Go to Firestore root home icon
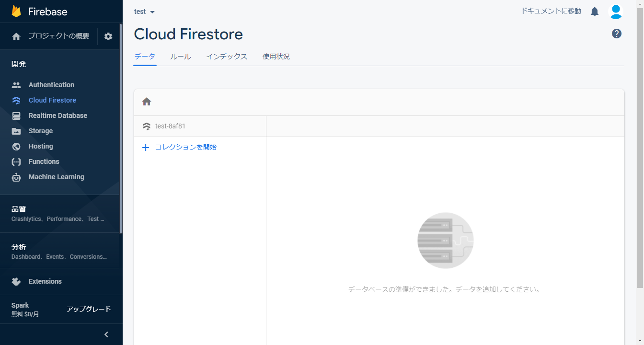Screen dimensions: 644x345 tap(147, 102)
